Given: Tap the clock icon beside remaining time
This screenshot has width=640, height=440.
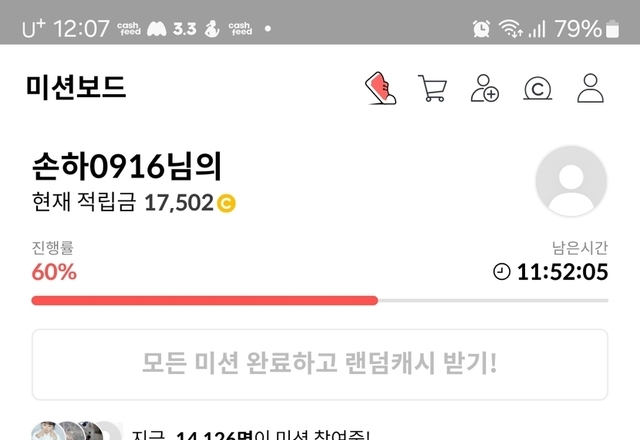Looking at the screenshot, I should point(502,272).
